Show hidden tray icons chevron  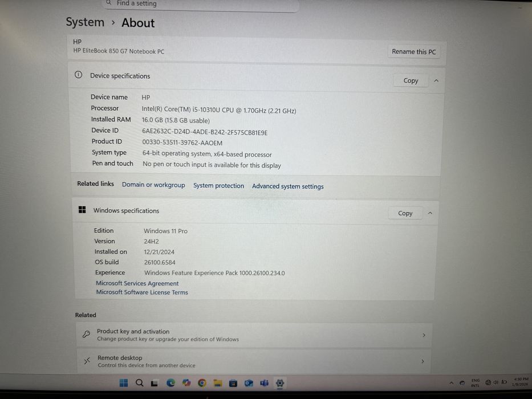point(451,382)
